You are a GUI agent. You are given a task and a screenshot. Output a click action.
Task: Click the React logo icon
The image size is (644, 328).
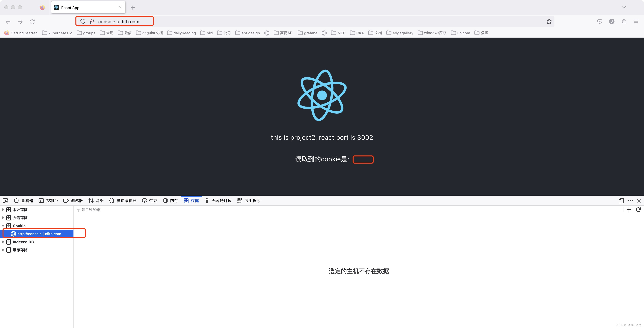coord(322,95)
